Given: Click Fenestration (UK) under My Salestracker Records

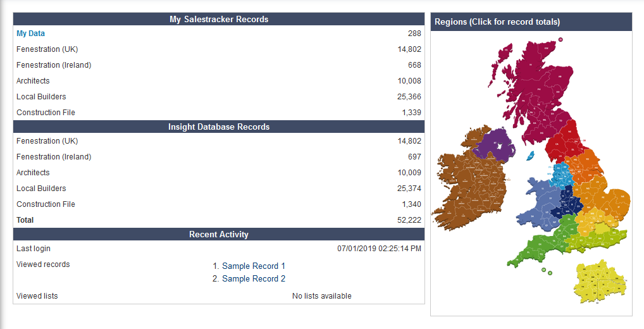Looking at the screenshot, I should [x=47, y=49].
